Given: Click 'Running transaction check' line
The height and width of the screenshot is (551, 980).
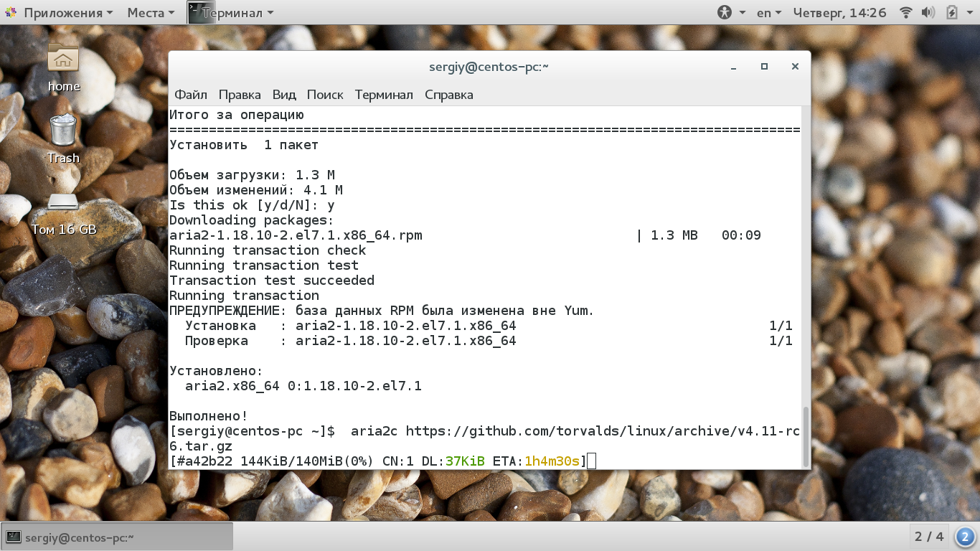Looking at the screenshot, I should tap(268, 250).
